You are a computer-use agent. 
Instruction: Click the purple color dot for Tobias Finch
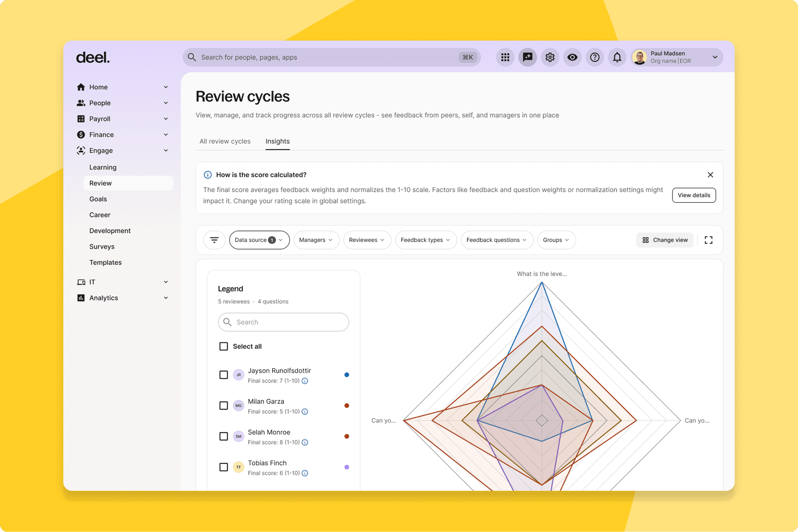[347, 467]
